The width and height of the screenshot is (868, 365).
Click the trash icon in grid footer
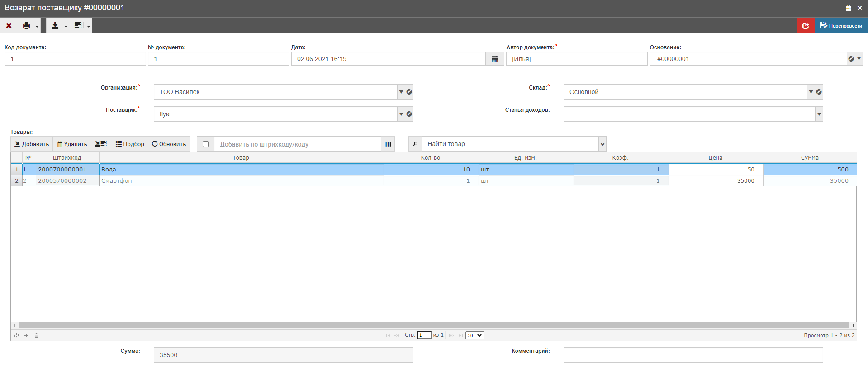click(37, 336)
